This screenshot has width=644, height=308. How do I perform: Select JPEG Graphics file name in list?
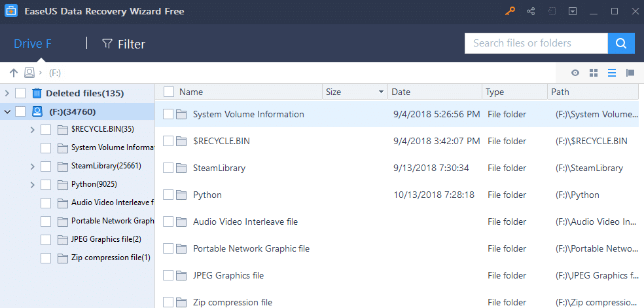coord(228,275)
